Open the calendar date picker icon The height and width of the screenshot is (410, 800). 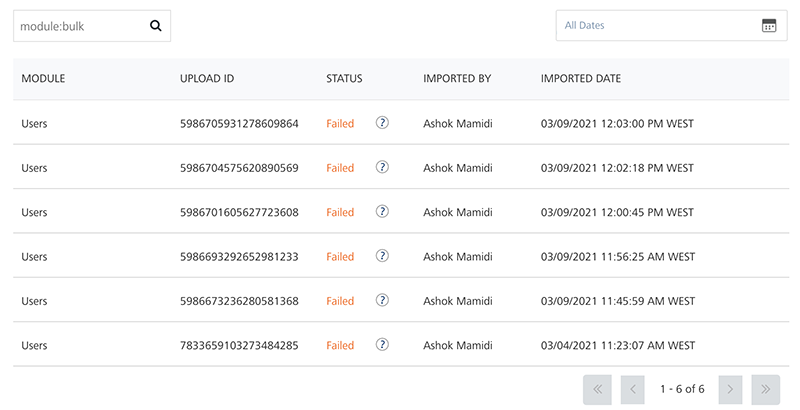[x=768, y=26]
